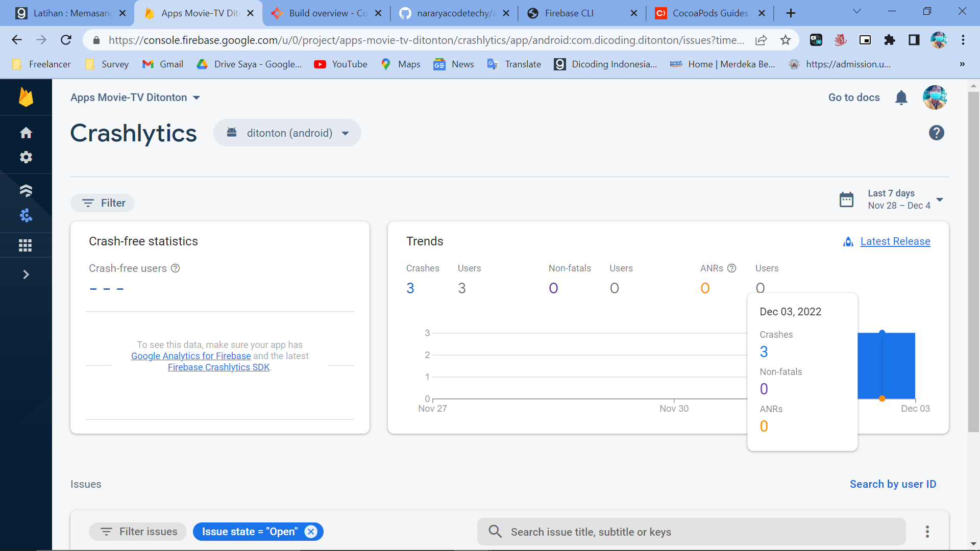Click Search by user ID

click(x=893, y=484)
